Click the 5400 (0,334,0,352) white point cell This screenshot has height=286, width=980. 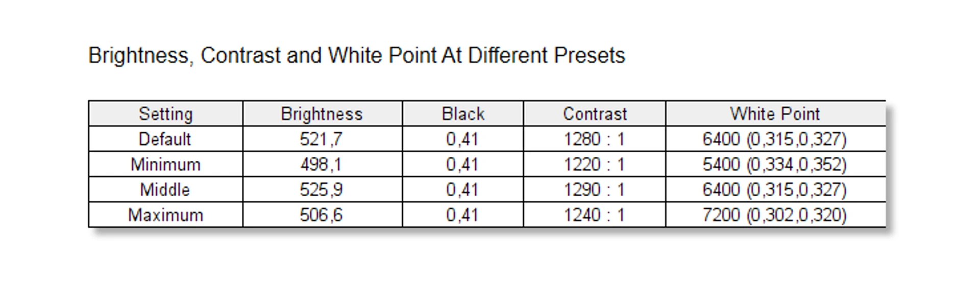[x=774, y=164]
